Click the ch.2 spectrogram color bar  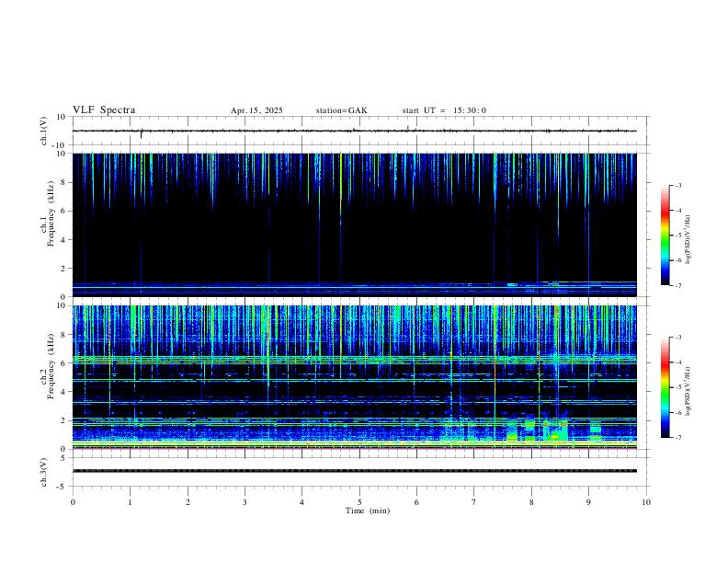tap(665, 387)
